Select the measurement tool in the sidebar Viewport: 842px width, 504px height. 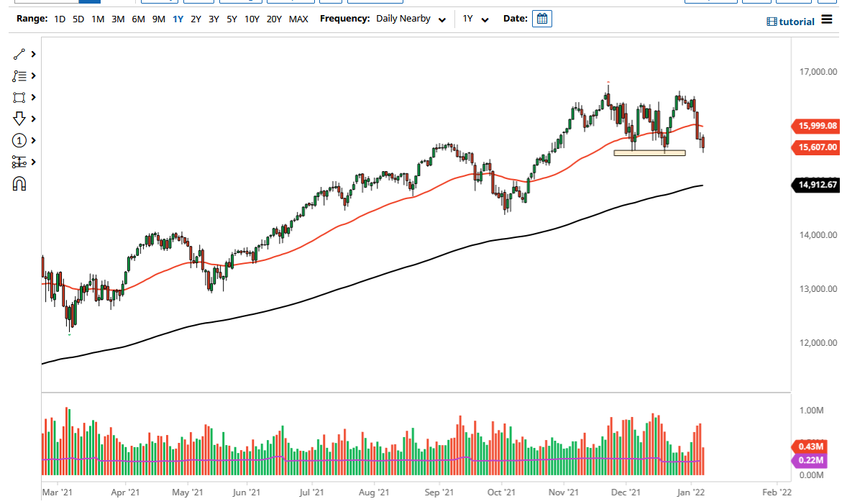tap(19, 162)
